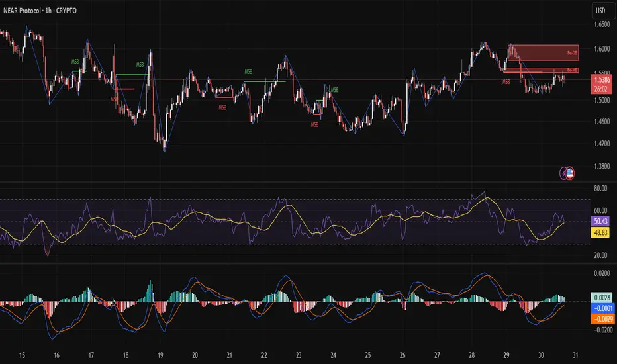Click date 25 on the time axis
The width and height of the screenshot is (617, 364).
tap(368, 355)
